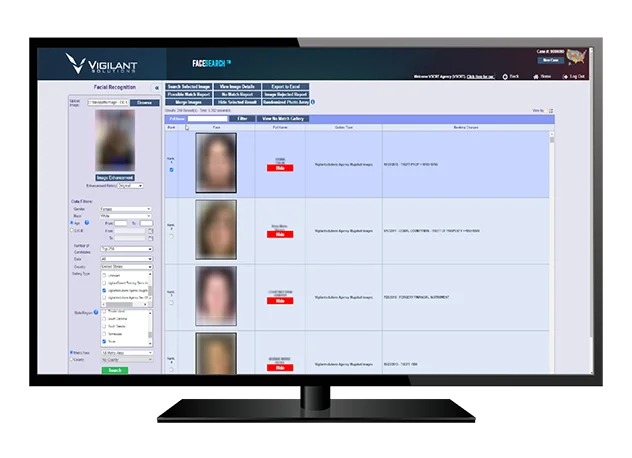Open the State/Region help icon

tap(95, 312)
